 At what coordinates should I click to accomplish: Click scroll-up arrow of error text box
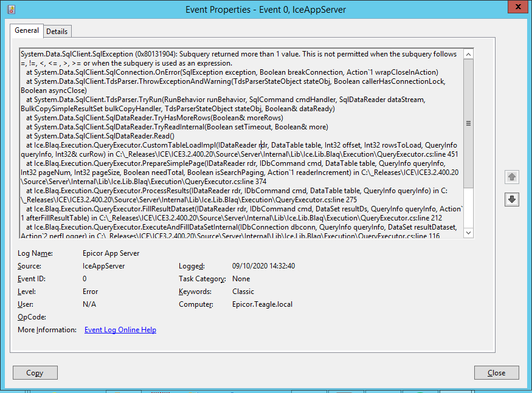468,54
